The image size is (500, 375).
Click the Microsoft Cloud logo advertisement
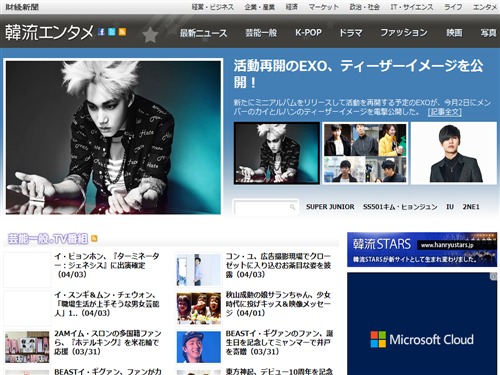[x=422, y=339]
